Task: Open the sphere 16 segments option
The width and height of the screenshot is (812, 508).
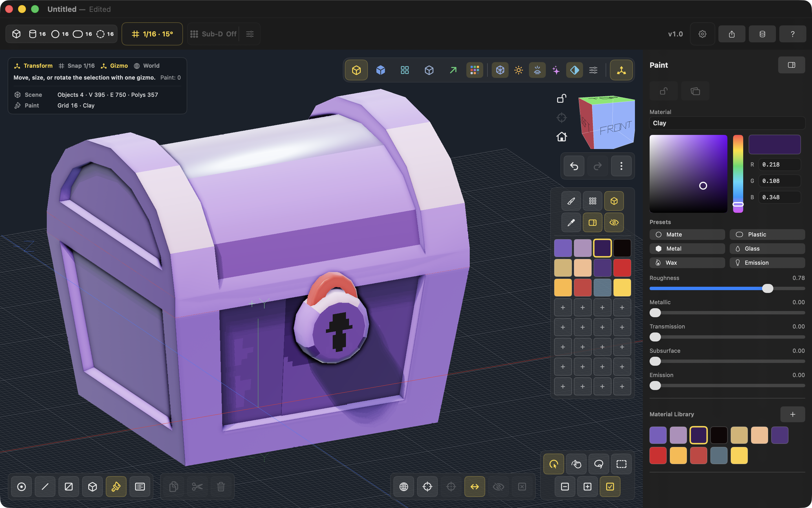Action: pyautogui.click(x=60, y=34)
